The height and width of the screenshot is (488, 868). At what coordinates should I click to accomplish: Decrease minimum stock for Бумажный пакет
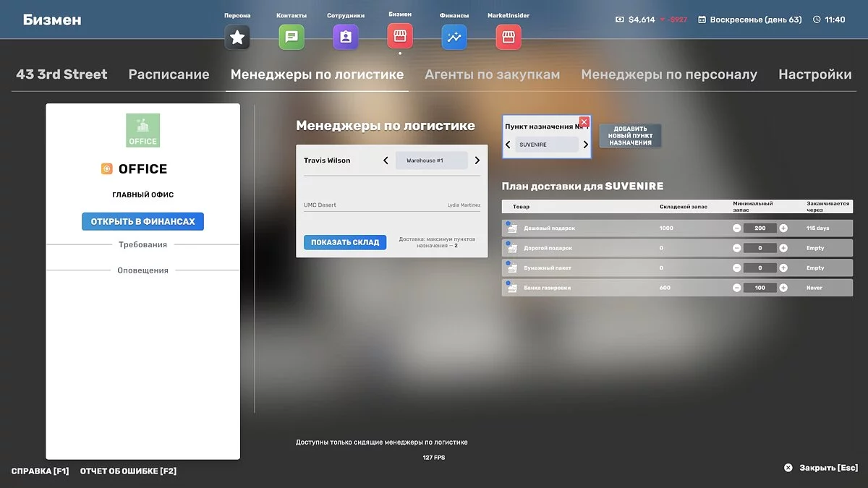737,267
